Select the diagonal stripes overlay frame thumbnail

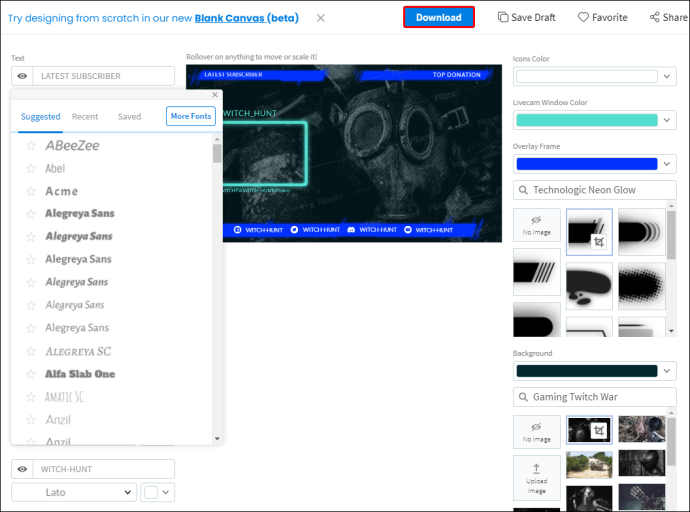536,272
